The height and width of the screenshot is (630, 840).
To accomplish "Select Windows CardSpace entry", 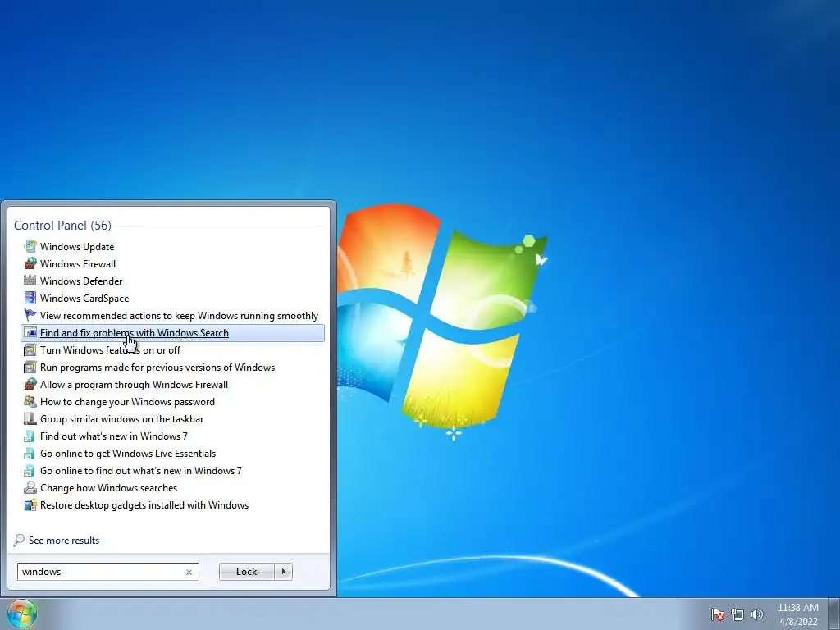I will [x=84, y=298].
